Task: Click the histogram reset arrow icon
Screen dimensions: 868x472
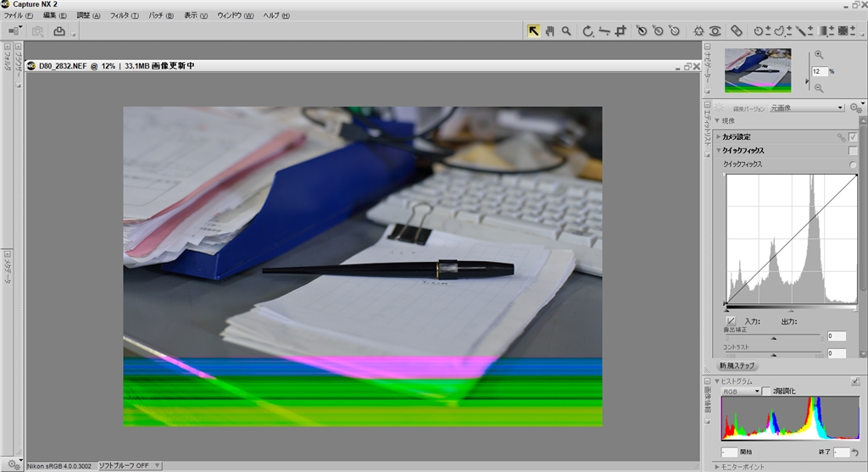Action: pyautogui.click(x=856, y=452)
